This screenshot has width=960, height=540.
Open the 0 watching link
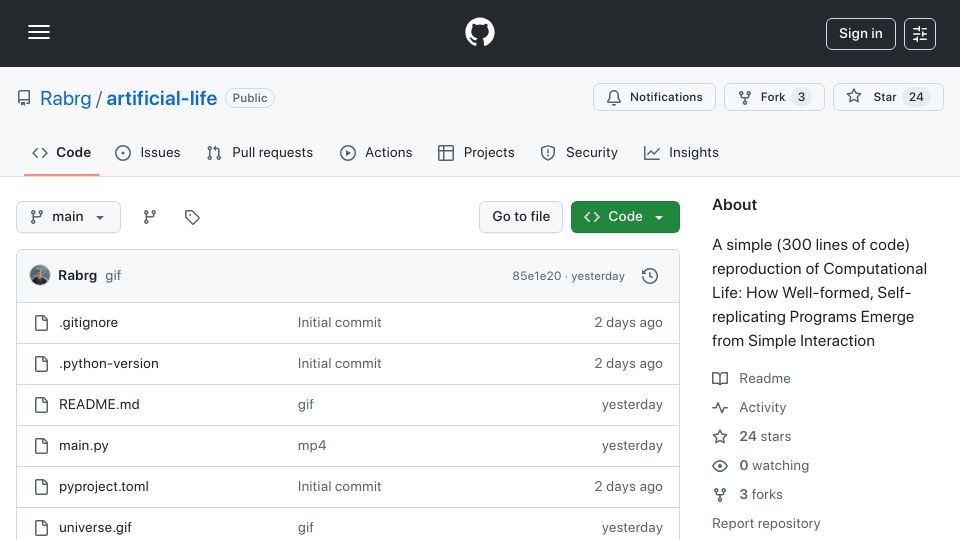coord(774,466)
